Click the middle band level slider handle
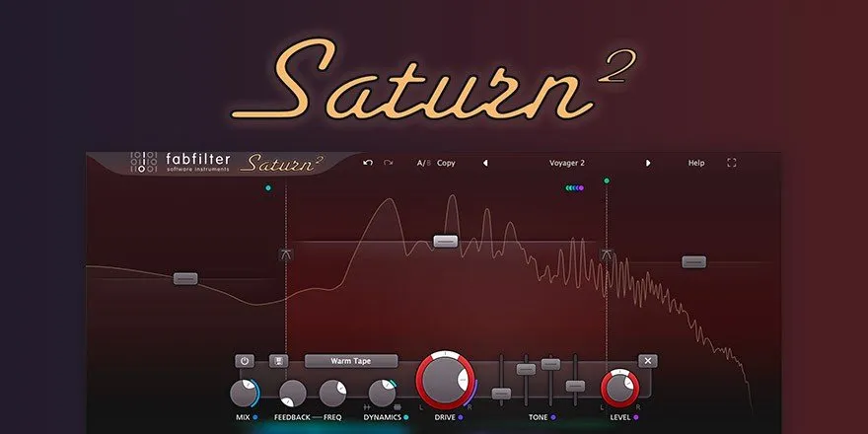The width and height of the screenshot is (868, 434). pyautogui.click(x=446, y=240)
